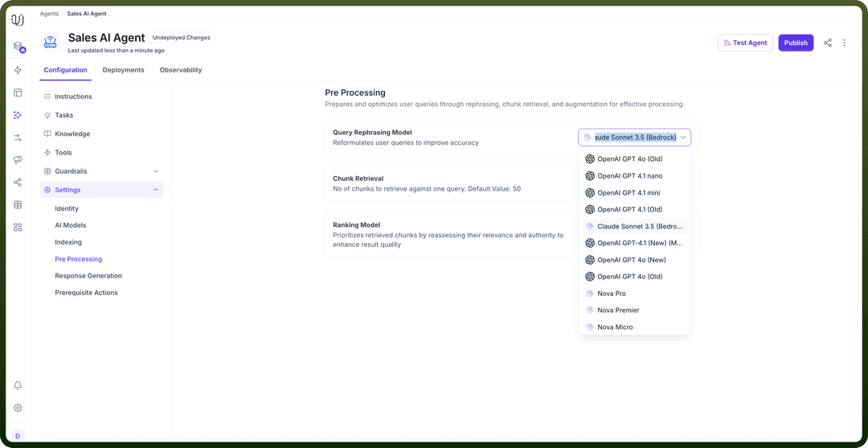Expand the Guardrails section chevron
Screen dimensions: 868x448
pos(156,171)
